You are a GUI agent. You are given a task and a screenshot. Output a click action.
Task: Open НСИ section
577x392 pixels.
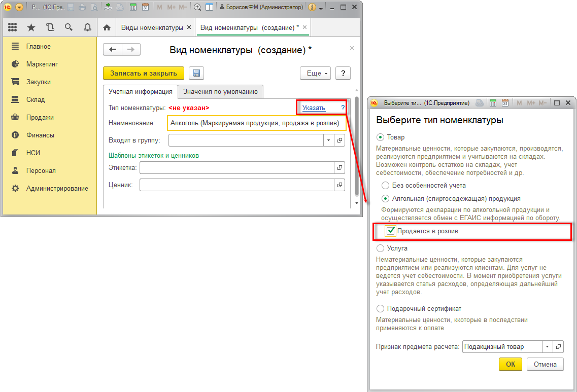[x=50, y=153]
